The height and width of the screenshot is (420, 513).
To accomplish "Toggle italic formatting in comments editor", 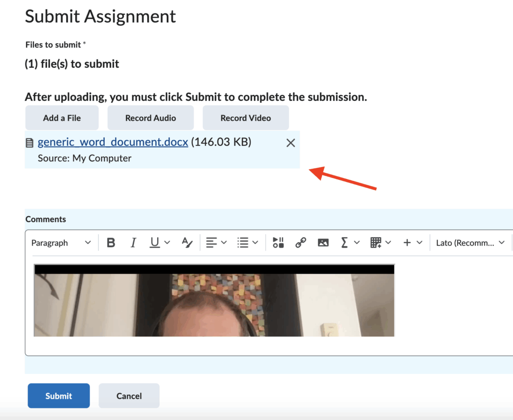I will (x=133, y=243).
